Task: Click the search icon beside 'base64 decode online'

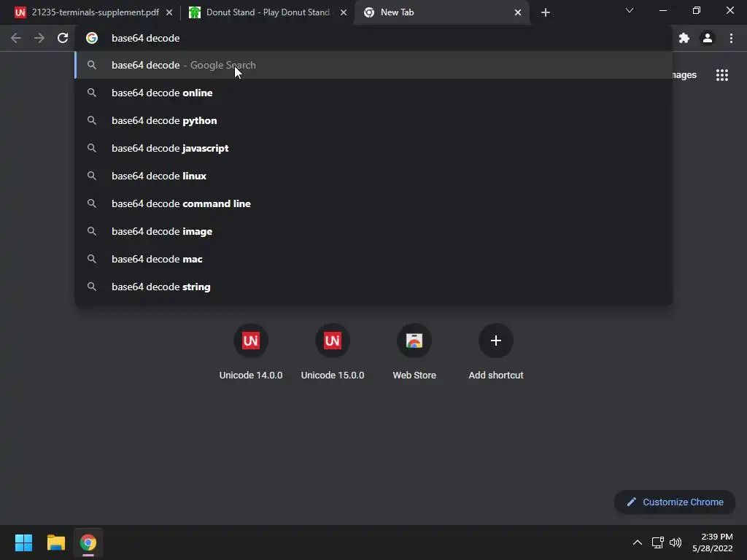Action: (x=92, y=93)
